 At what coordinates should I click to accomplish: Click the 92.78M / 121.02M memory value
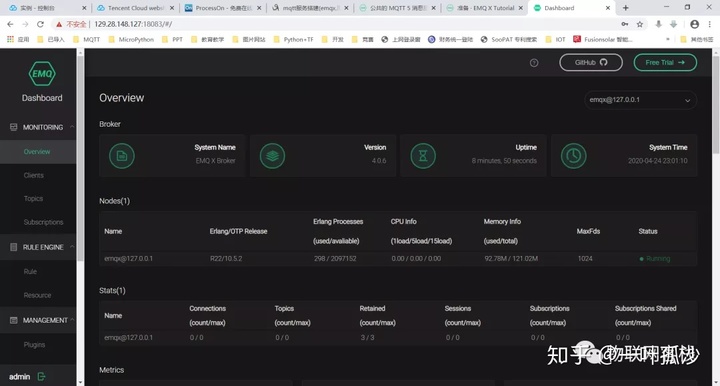pos(511,259)
